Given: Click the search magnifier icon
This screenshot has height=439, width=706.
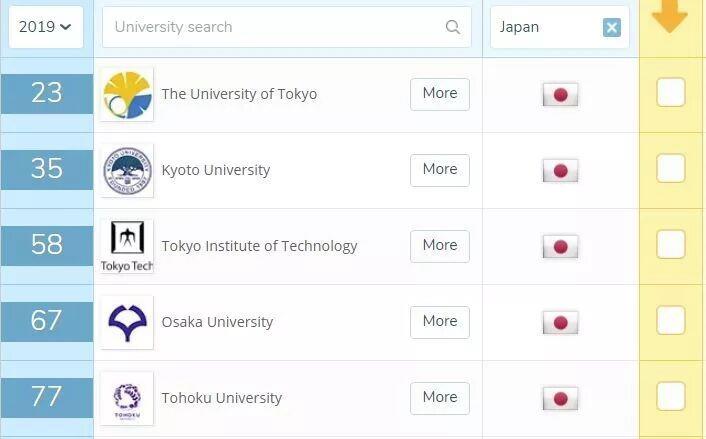Looking at the screenshot, I should click(453, 27).
